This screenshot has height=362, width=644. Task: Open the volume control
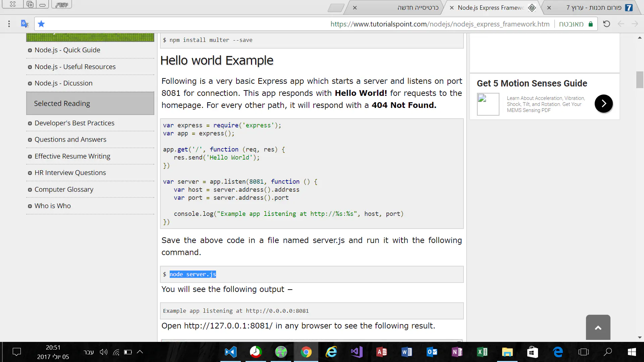[104, 352]
